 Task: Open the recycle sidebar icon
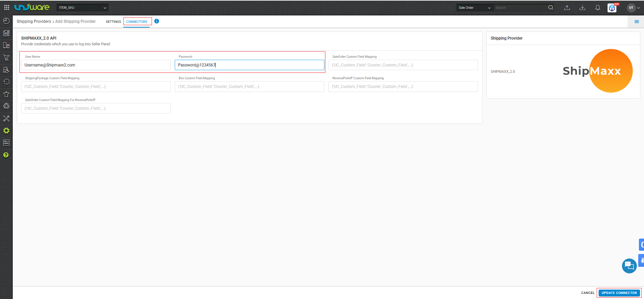tap(6, 106)
